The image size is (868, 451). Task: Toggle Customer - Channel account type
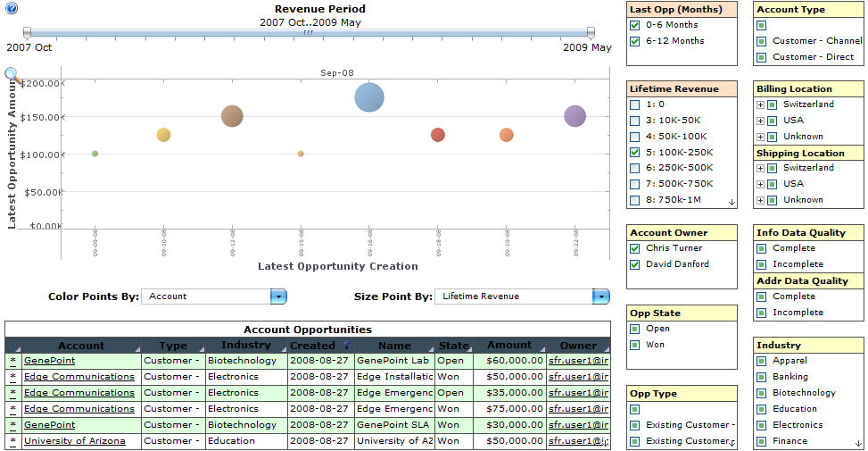[x=762, y=42]
